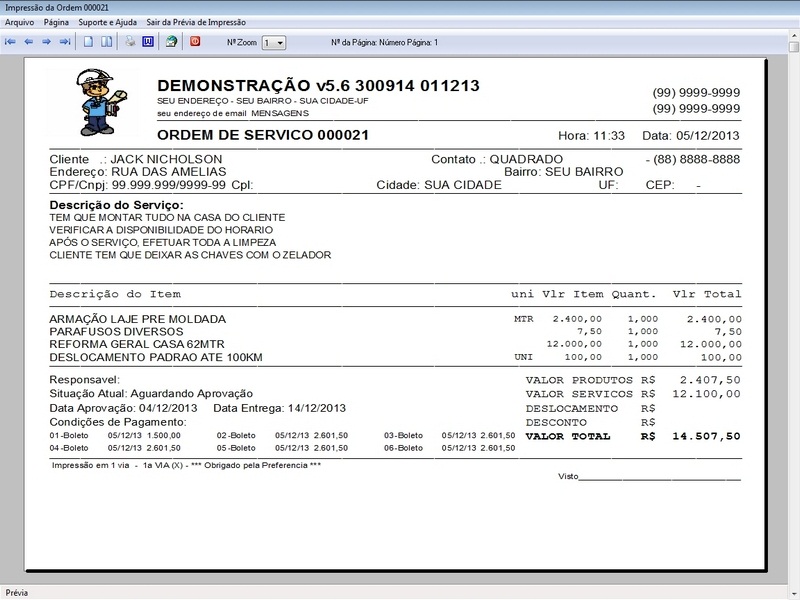The image size is (800, 600).
Task: Click the red exit preview power icon
Action: coord(195,42)
